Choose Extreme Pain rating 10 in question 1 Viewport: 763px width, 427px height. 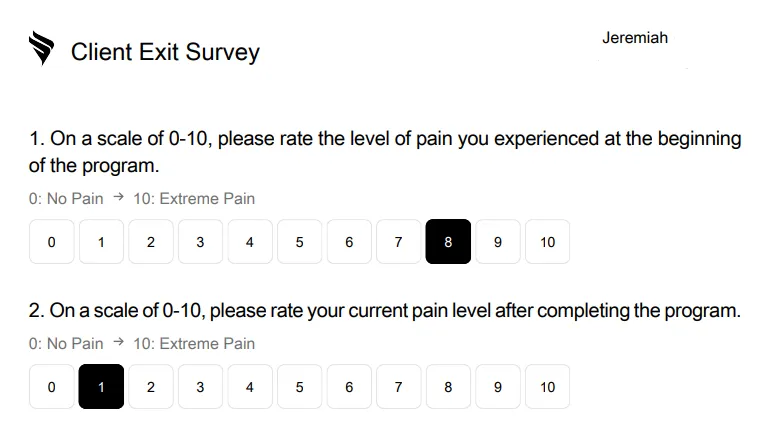(x=547, y=242)
